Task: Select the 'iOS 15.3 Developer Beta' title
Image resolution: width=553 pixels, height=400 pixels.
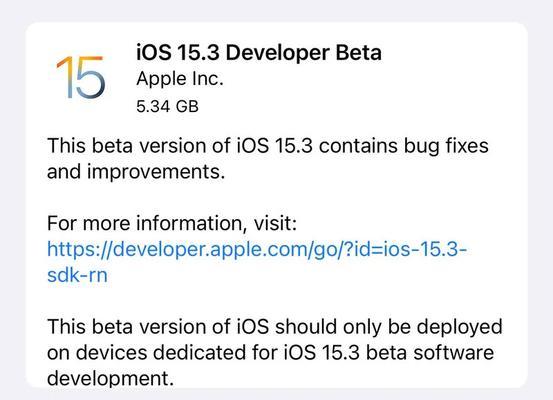Action: click(x=259, y=53)
